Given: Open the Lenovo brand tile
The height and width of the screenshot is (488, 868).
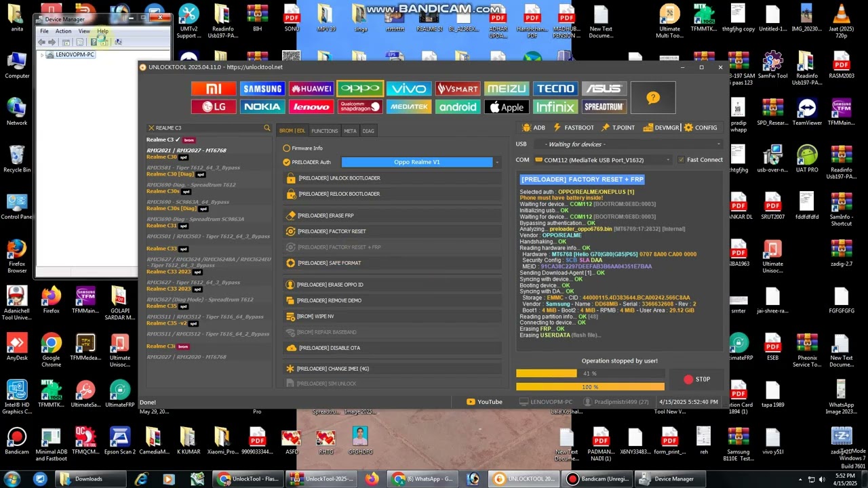Looking at the screenshot, I should [x=311, y=106].
